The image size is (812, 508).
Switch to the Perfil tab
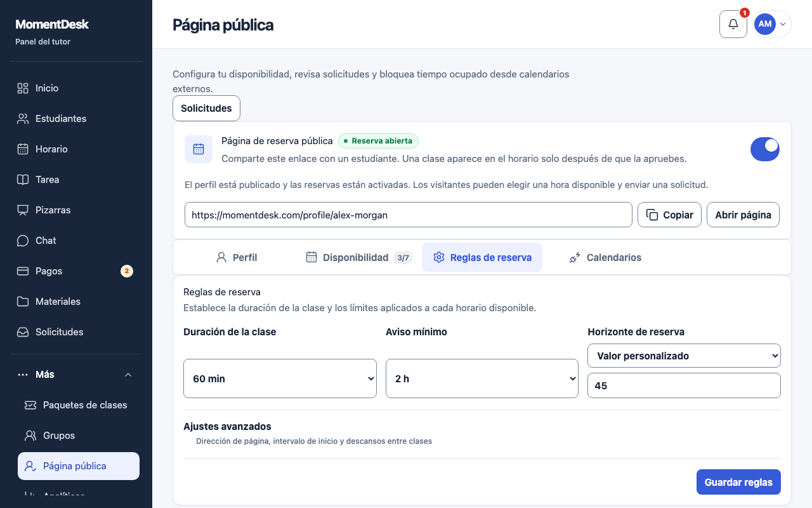point(236,257)
